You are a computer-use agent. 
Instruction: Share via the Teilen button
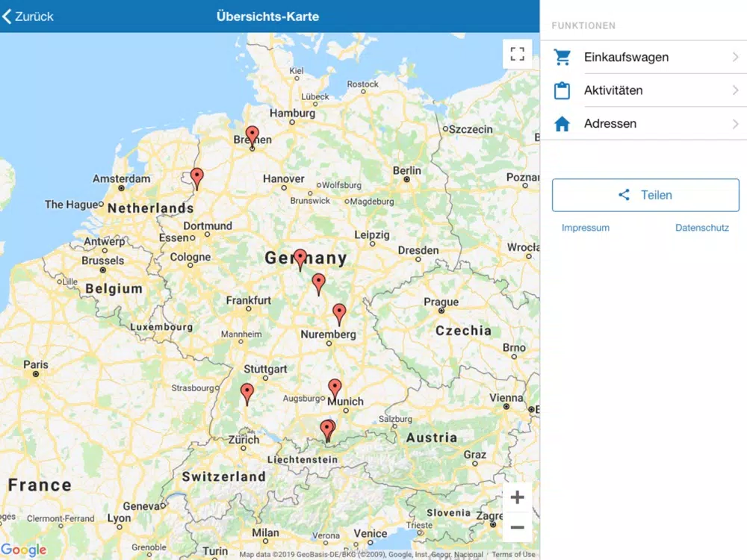coord(645,195)
